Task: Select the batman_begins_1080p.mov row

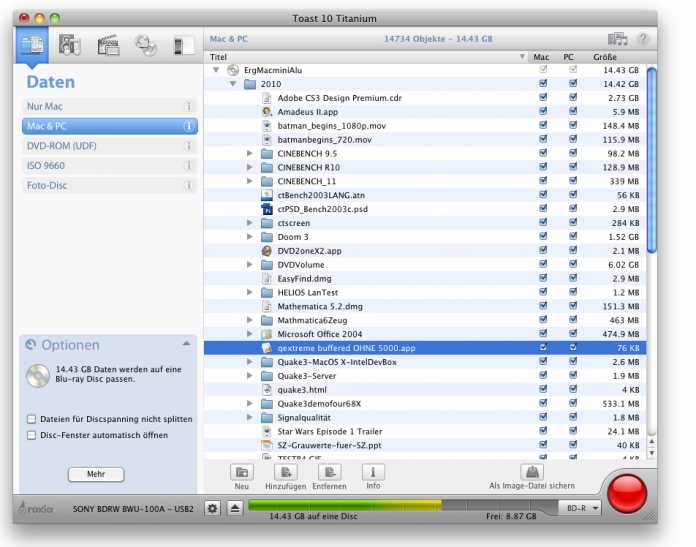Action: 425,126
